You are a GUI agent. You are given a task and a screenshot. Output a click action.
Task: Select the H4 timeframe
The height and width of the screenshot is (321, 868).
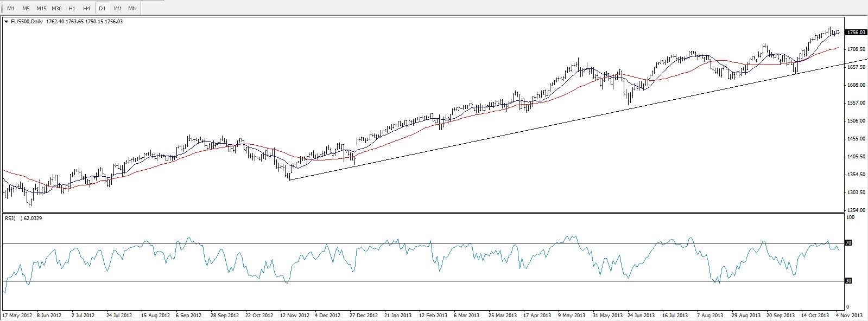tap(87, 8)
